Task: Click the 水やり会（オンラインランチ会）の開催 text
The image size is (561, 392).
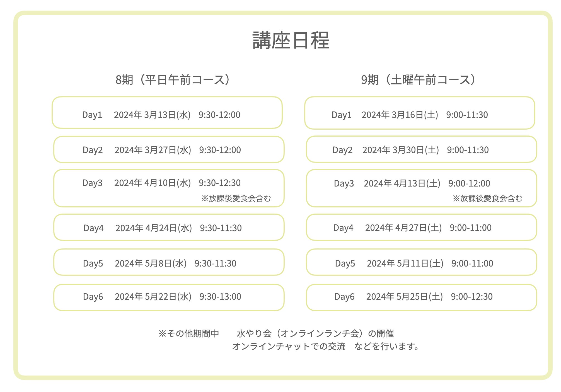Action: (x=315, y=334)
